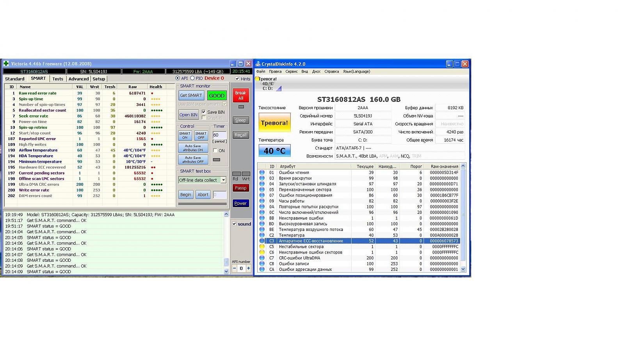This screenshot has height=362, width=644.
Task: Click the status icon for Время раскрутки row
Action: (x=262, y=178)
